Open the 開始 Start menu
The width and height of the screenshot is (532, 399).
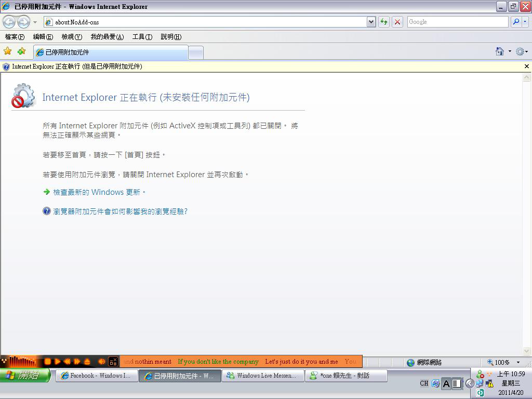[25, 375]
